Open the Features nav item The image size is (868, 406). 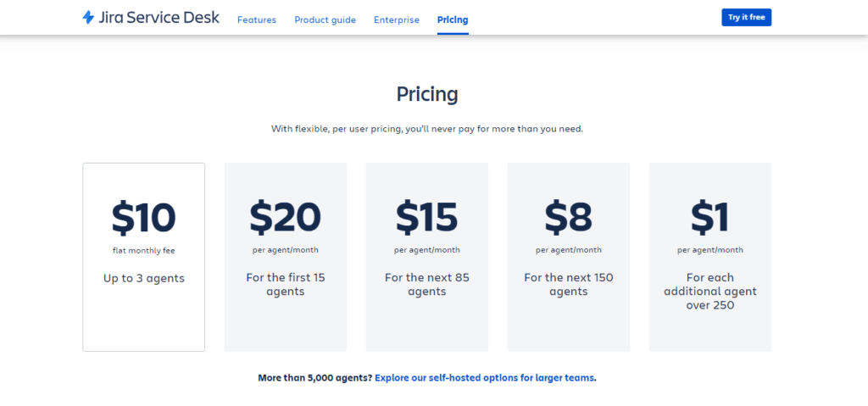click(x=257, y=20)
